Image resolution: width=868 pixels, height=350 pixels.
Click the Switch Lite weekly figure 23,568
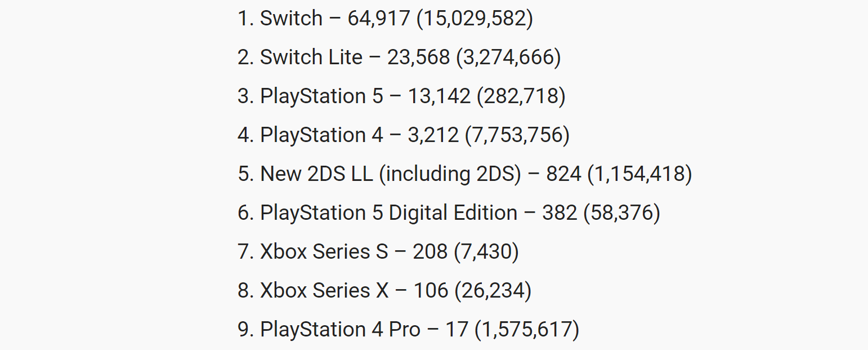(x=418, y=57)
